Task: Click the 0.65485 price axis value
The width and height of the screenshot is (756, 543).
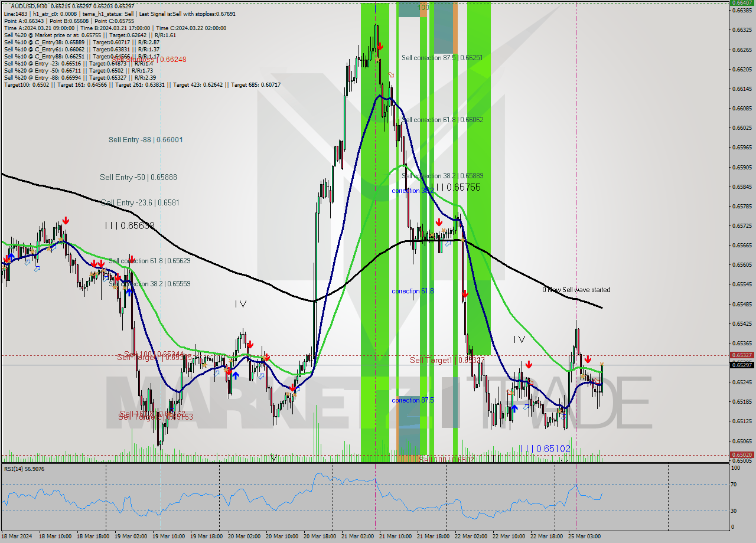Action: click(x=741, y=304)
